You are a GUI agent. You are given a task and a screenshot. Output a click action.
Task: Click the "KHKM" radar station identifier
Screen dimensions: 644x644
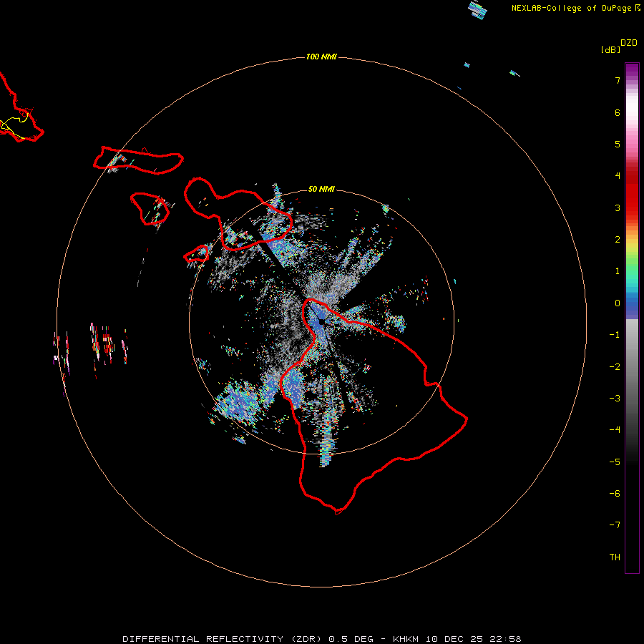pyautogui.click(x=406, y=639)
